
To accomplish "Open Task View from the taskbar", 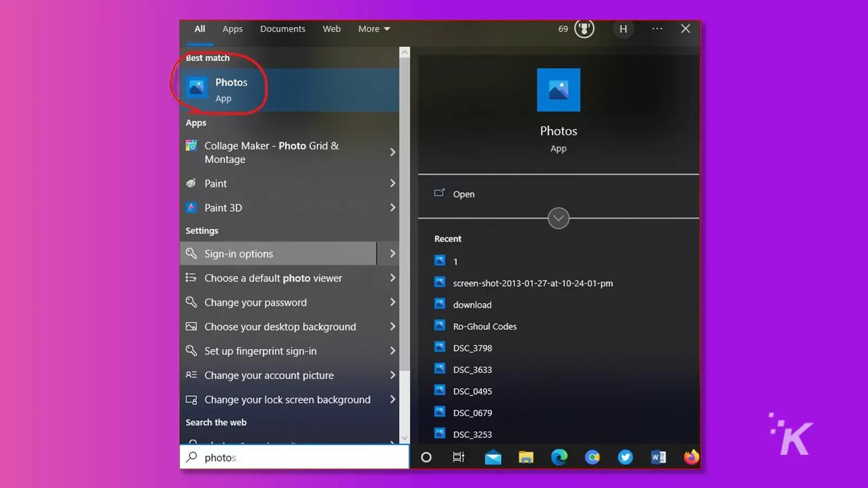I will (458, 457).
